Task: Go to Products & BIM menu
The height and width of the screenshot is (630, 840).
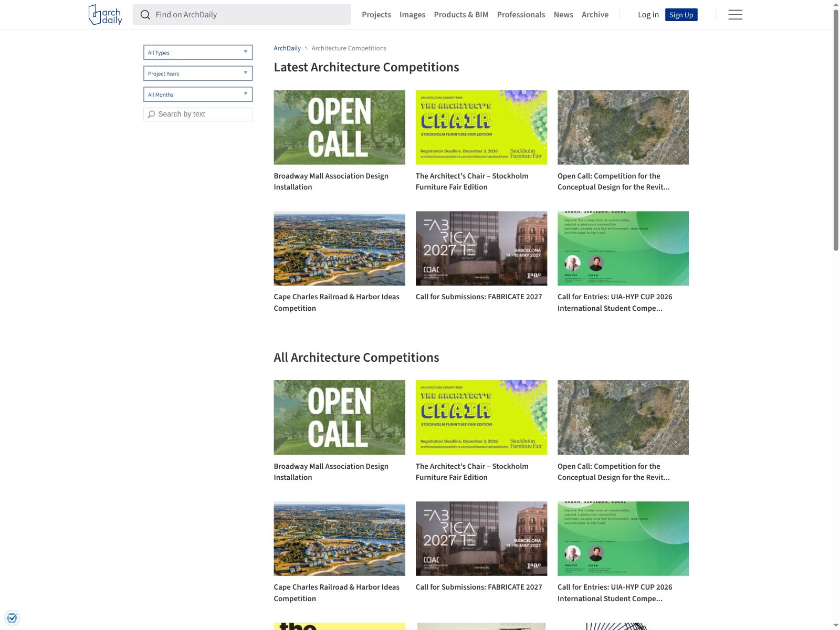Action: (x=461, y=15)
